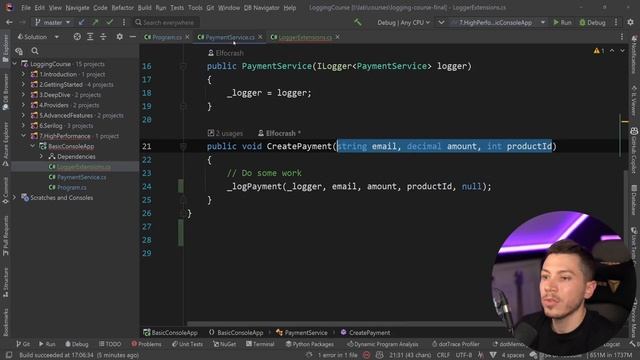
Task: Collapse the BasicConsoleApp project node
Action: [x=32, y=146]
